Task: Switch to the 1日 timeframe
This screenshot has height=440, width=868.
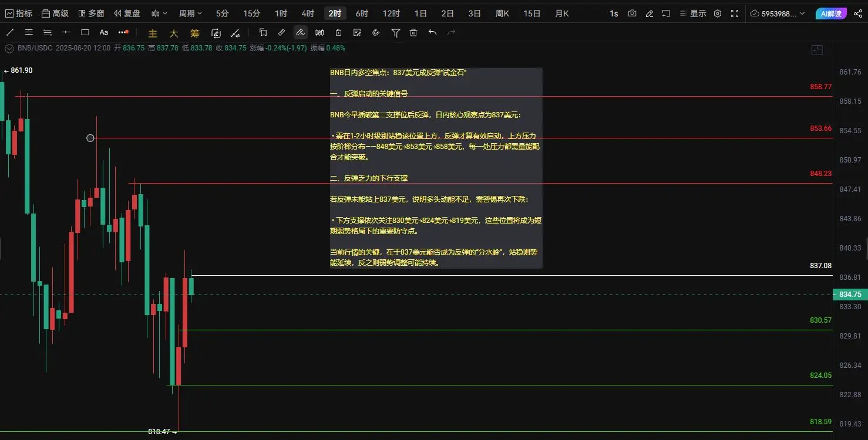Action: pos(420,13)
